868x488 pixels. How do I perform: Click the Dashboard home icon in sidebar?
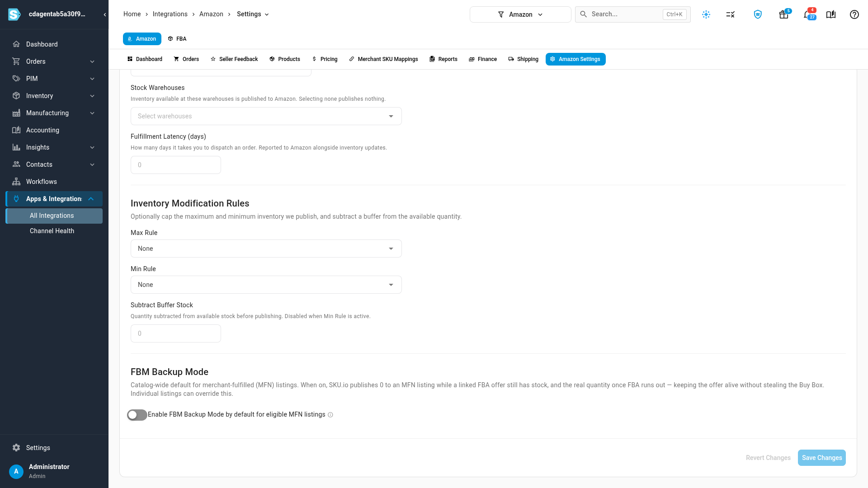click(16, 44)
